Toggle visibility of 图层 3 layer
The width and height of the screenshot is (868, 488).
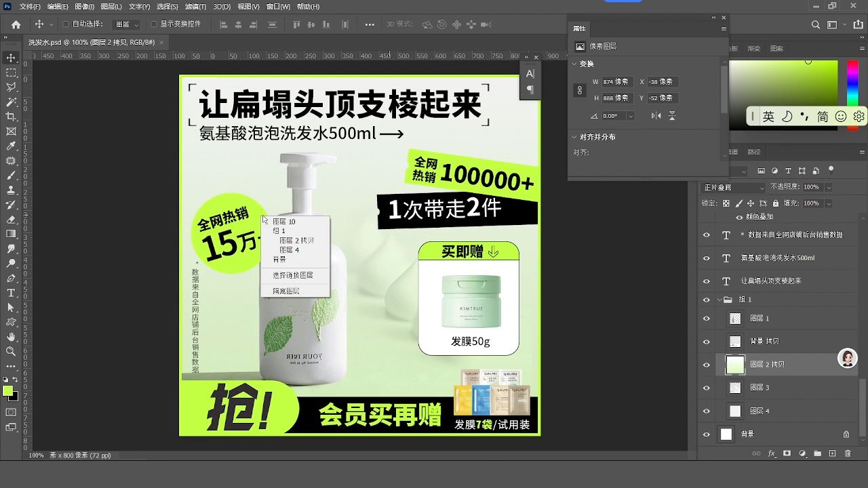click(706, 387)
